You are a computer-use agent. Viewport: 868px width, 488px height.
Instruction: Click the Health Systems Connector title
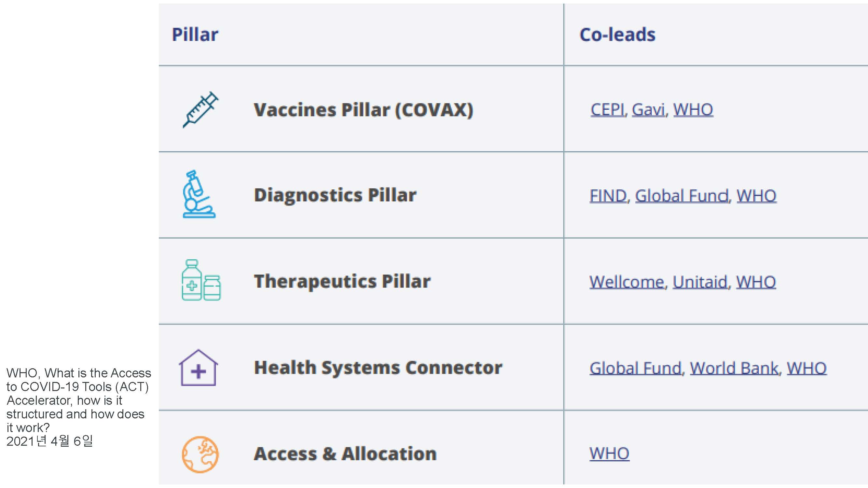[x=378, y=367]
